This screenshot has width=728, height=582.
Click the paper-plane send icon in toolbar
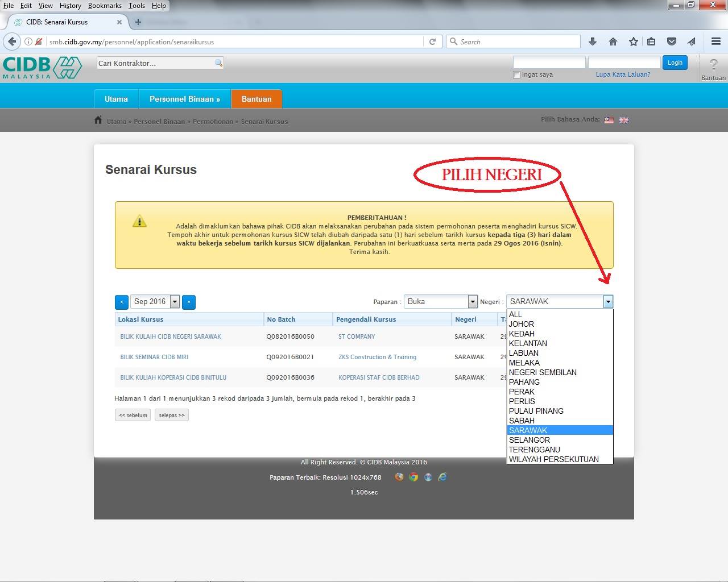pyautogui.click(x=691, y=41)
